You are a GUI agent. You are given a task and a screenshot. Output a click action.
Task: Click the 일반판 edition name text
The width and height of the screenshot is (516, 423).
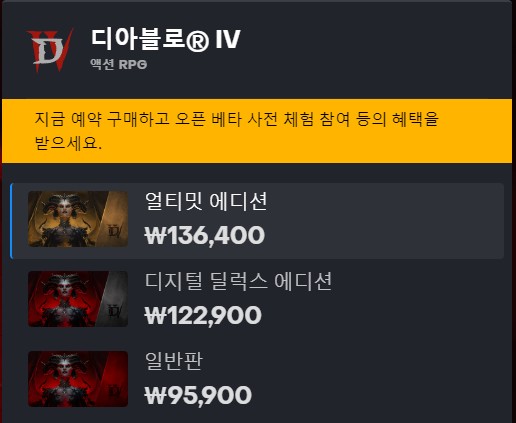(x=174, y=361)
